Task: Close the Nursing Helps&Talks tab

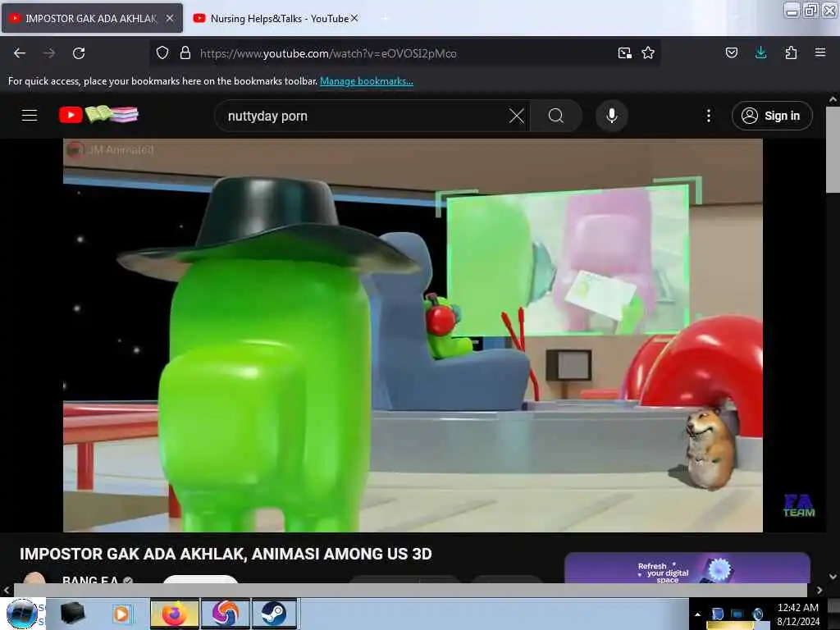Action: coord(354,18)
